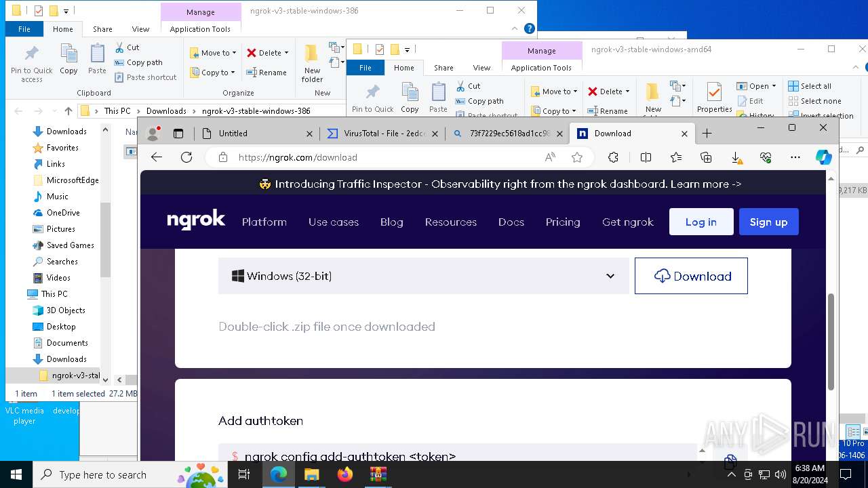The height and width of the screenshot is (488, 868).
Task: Open Application Tools tab in amd64 window
Action: point(541,68)
